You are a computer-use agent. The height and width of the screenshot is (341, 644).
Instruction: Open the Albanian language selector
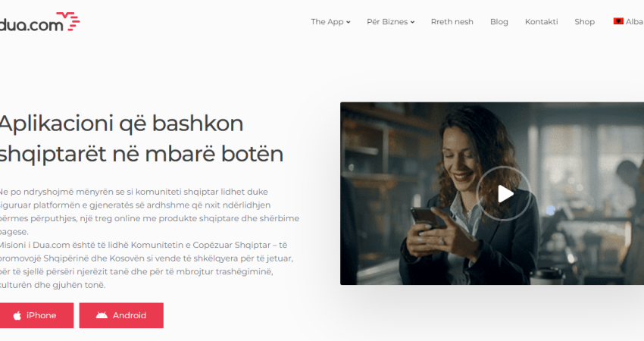pos(628,22)
